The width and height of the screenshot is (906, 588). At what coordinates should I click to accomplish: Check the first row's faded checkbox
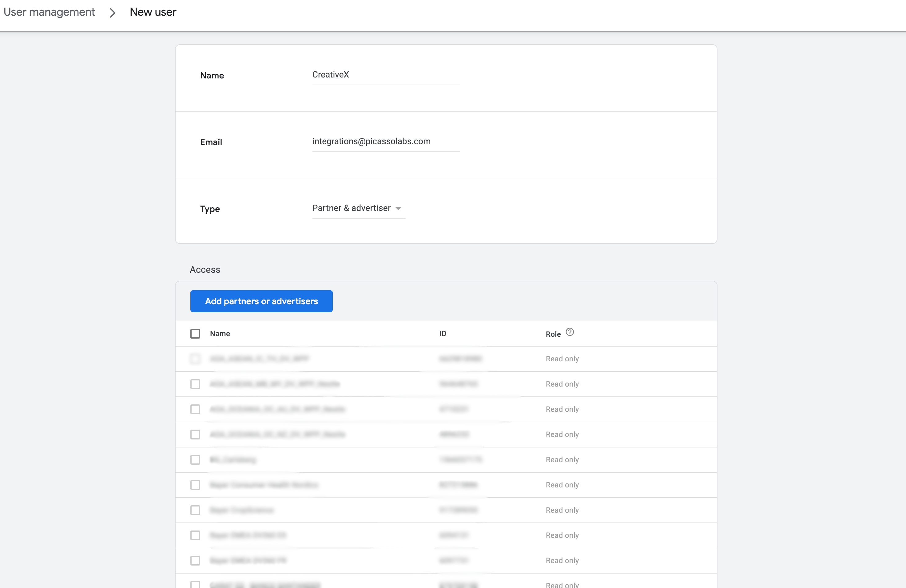(195, 359)
